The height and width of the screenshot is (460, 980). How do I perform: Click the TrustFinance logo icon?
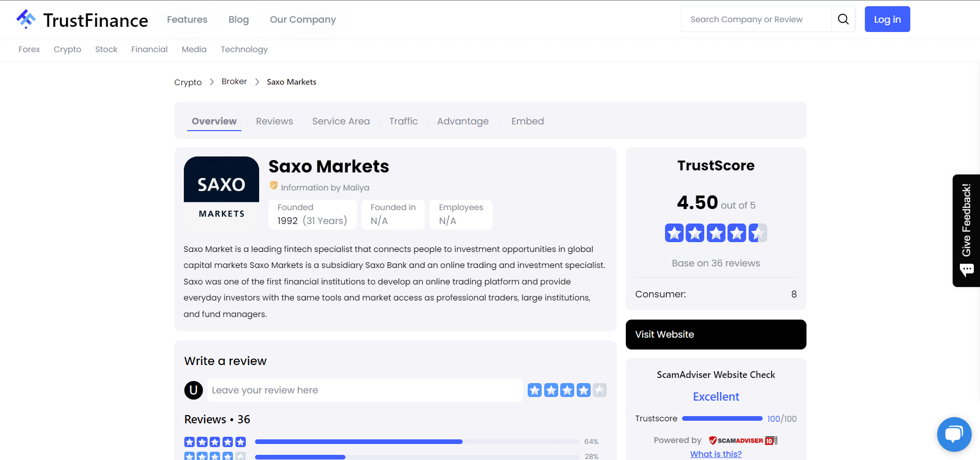coord(26,19)
